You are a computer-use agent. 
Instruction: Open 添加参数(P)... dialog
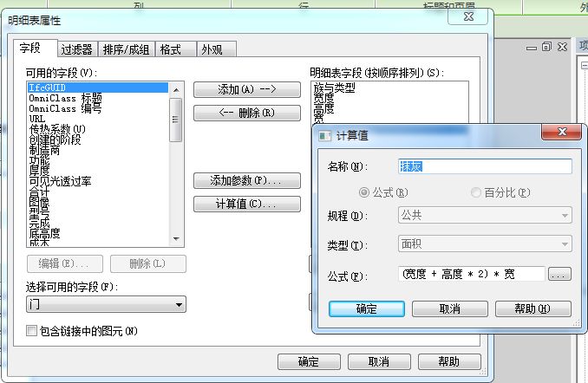(247, 180)
